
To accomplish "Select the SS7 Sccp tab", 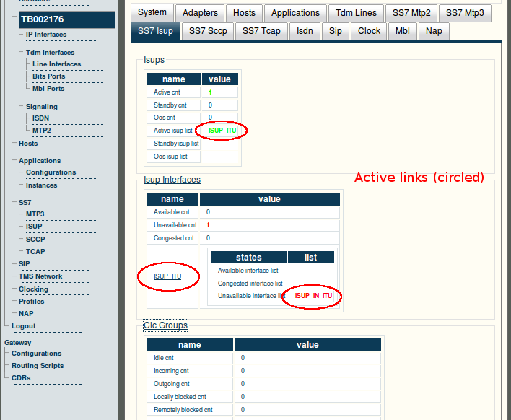I will 208,31.
